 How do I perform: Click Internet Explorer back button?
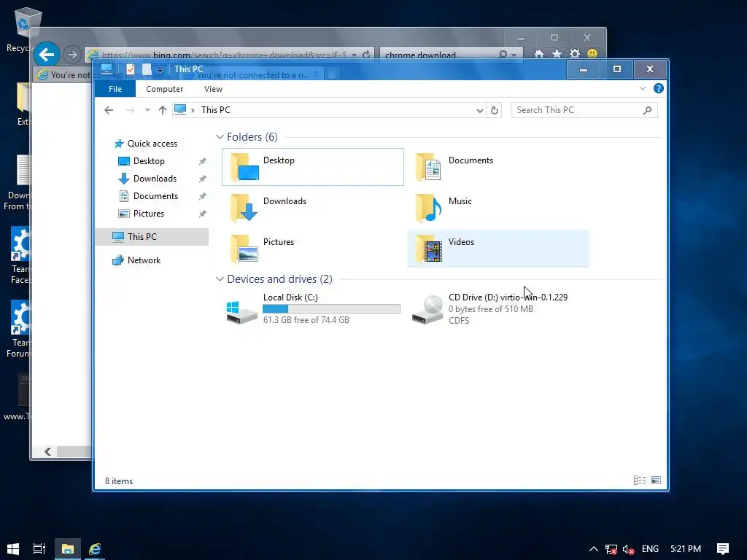46,55
